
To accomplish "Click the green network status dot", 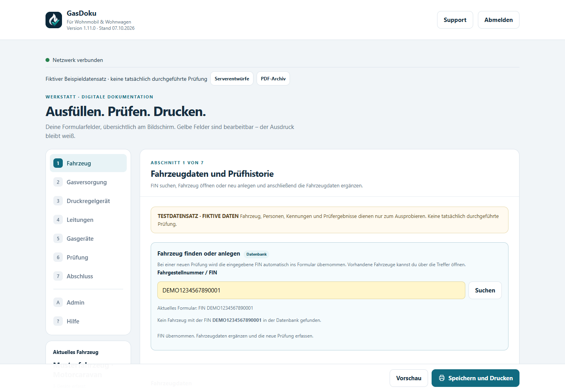I will click(x=47, y=60).
